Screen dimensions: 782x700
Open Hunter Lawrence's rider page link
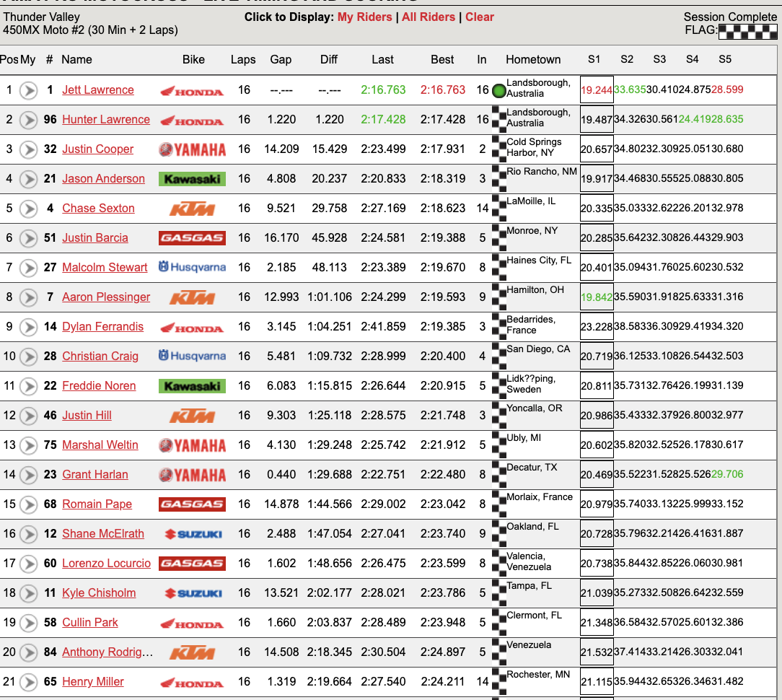[105, 119]
